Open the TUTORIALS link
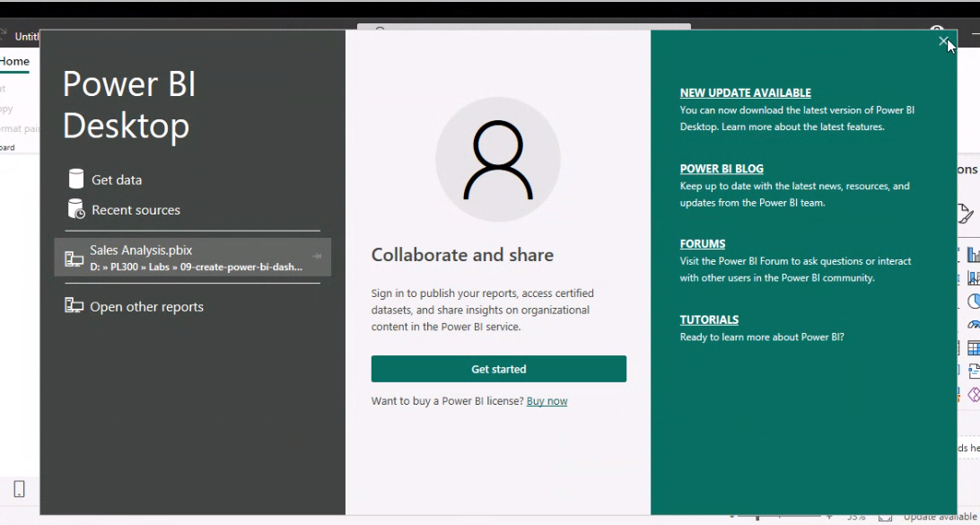 coord(709,320)
